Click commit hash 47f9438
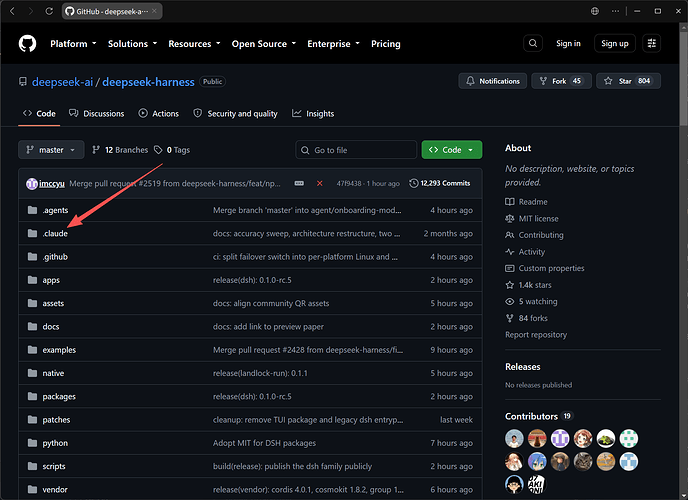Viewport: 688px width, 500px height. 349,183
